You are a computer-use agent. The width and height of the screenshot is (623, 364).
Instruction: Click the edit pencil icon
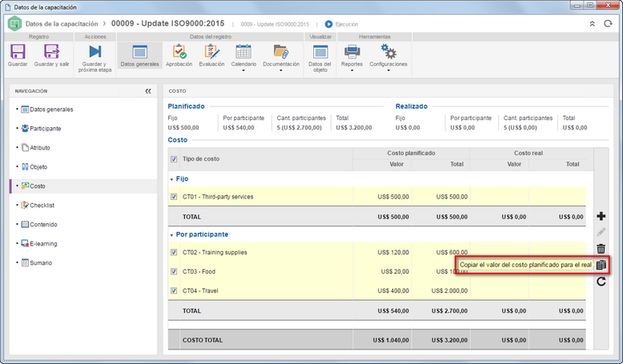(601, 232)
